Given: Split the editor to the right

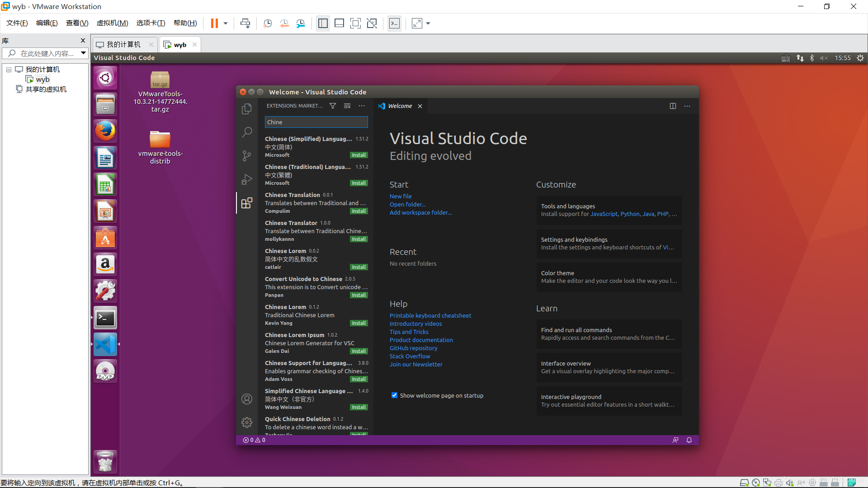Looking at the screenshot, I should point(673,106).
